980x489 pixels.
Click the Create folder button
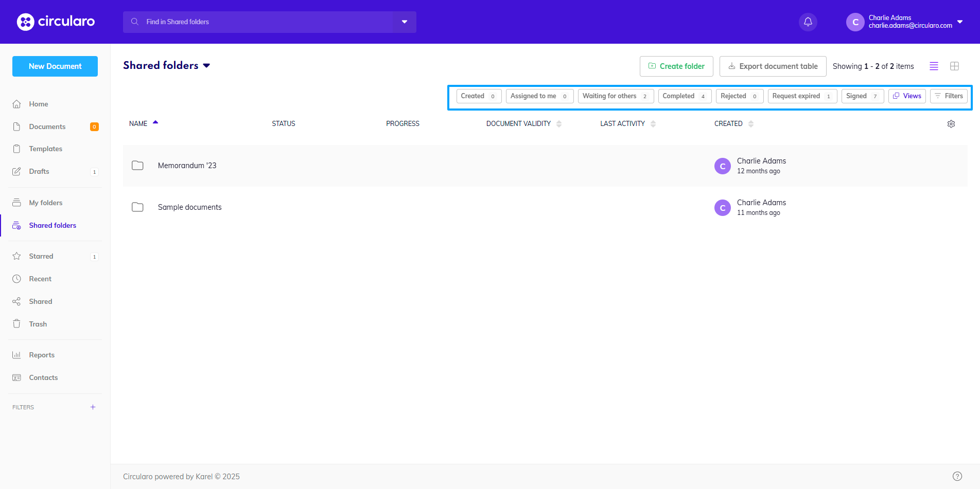tap(676, 66)
